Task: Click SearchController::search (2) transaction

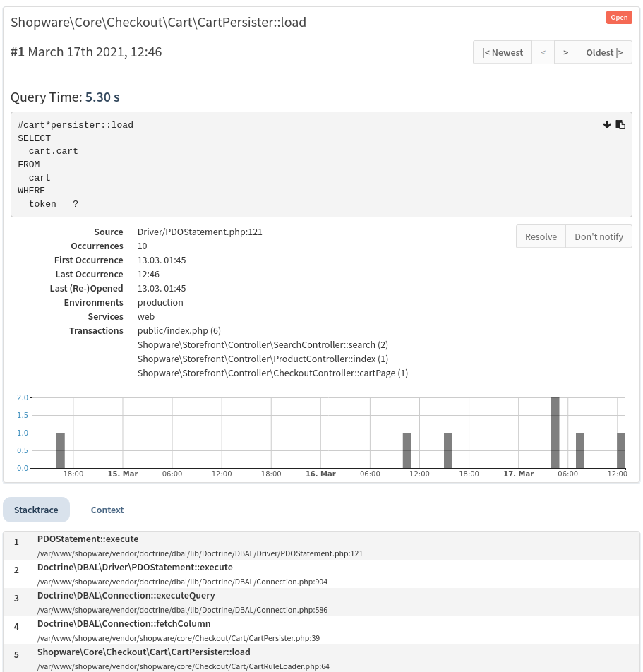Action: click(263, 344)
